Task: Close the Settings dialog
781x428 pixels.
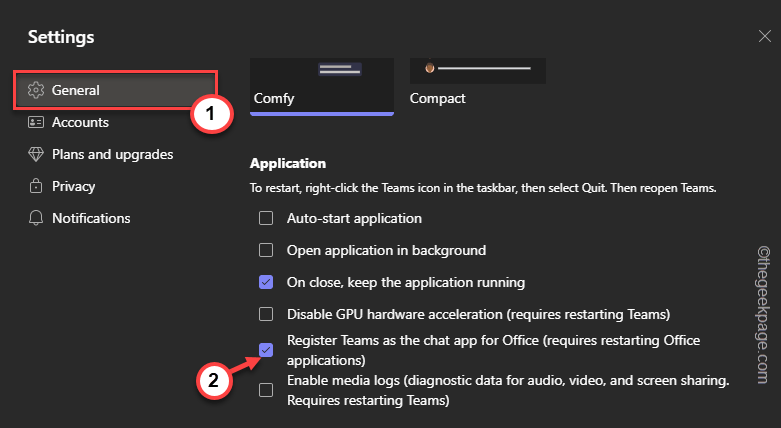Action: pyautogui.click(x=765, y=36)
